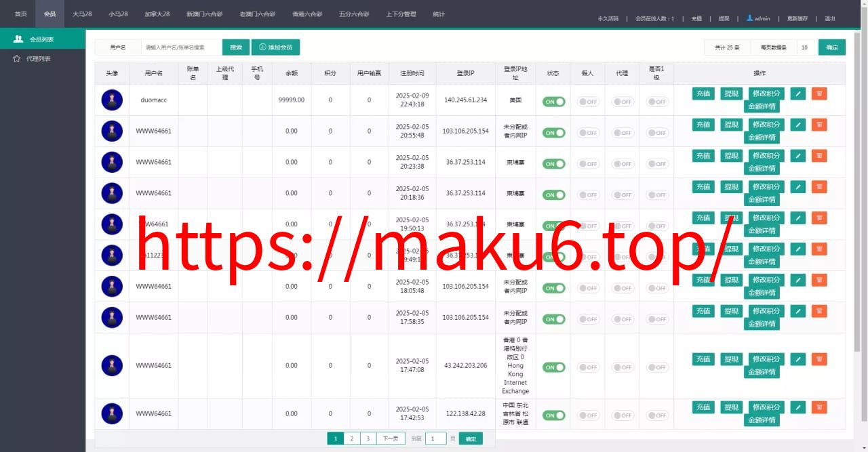Open the 新澳门六合彩 navigation tab
Viewport: 868px width, 452px height.
204,14
